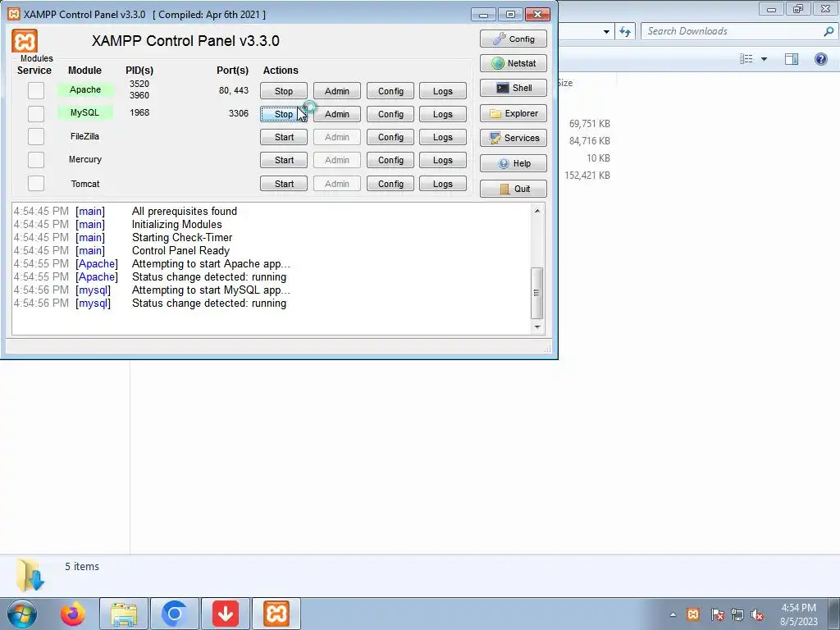The image size is (840, 630).
Task: Click the log scroll up arrow
Action: coord(537,211)
